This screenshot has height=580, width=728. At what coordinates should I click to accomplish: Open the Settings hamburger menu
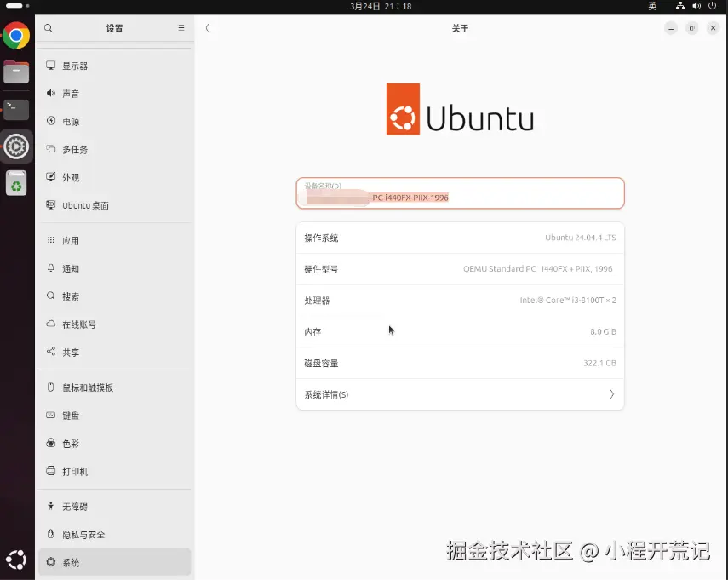(181, 28)
